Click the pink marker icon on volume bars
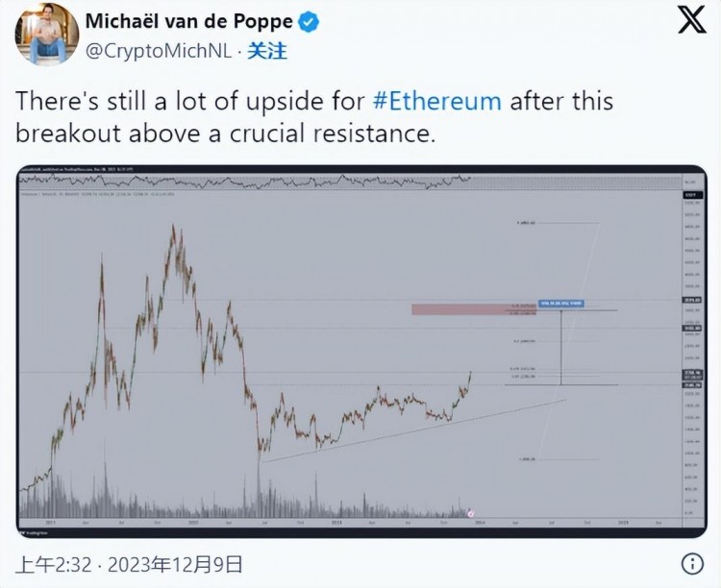Screen dimensions: 721x588 [x=470, y=513]
